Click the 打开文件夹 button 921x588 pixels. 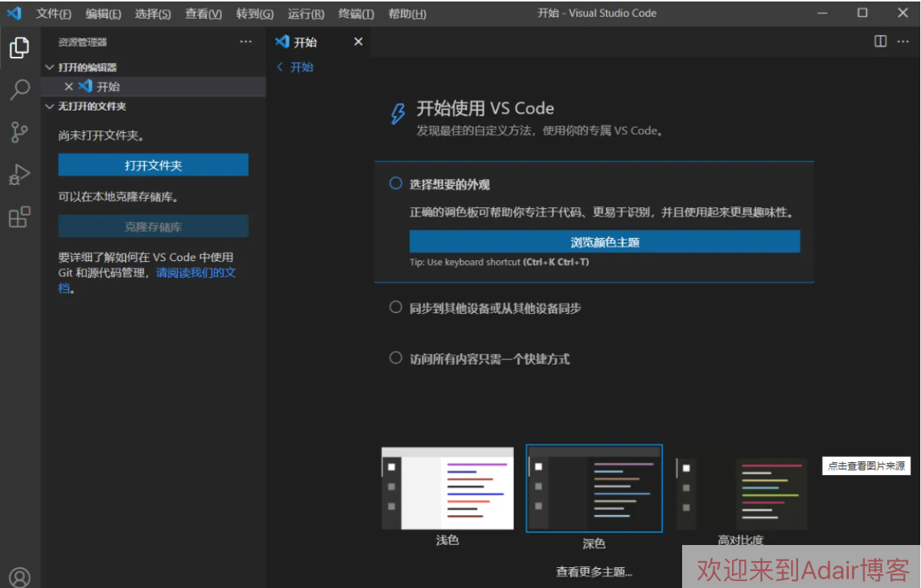(x=154, y=165)
